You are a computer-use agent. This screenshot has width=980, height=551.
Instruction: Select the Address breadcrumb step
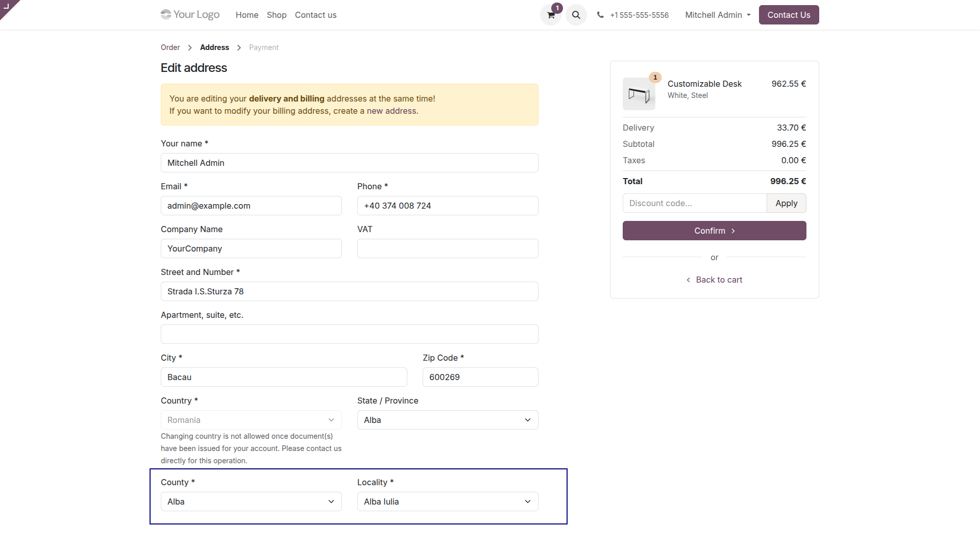point(214,47)
